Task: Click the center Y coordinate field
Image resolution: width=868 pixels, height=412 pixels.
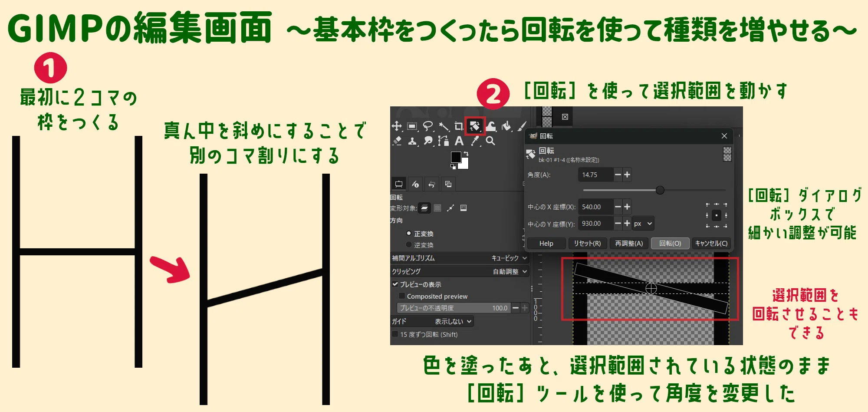Action: [x=595, y=223]
